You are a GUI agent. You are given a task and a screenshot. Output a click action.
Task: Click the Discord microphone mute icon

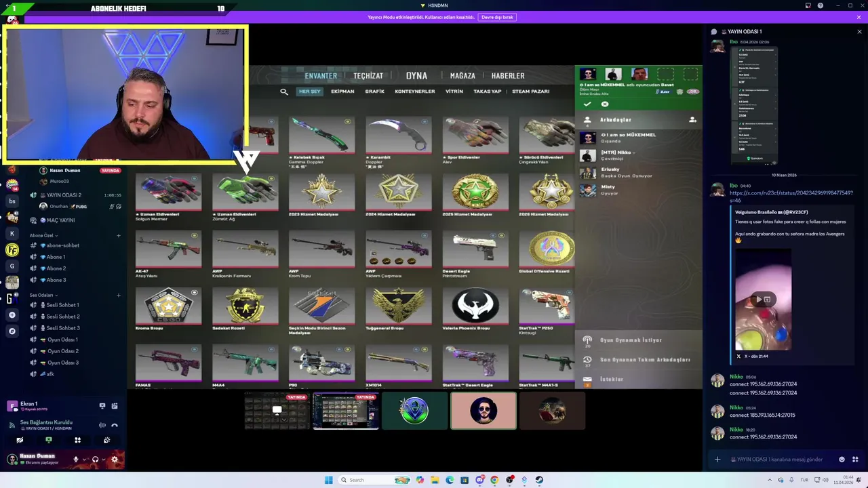click(76, 459)
